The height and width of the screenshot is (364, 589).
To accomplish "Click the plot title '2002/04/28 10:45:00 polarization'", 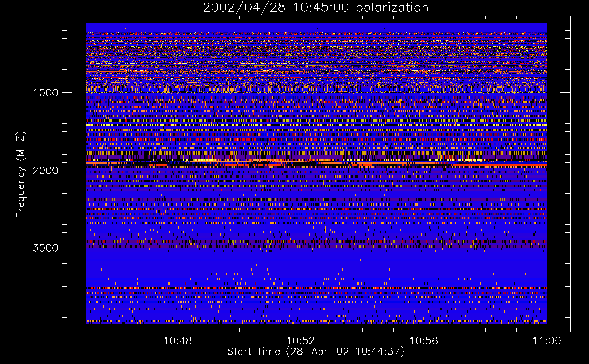I will coord(316,8).
